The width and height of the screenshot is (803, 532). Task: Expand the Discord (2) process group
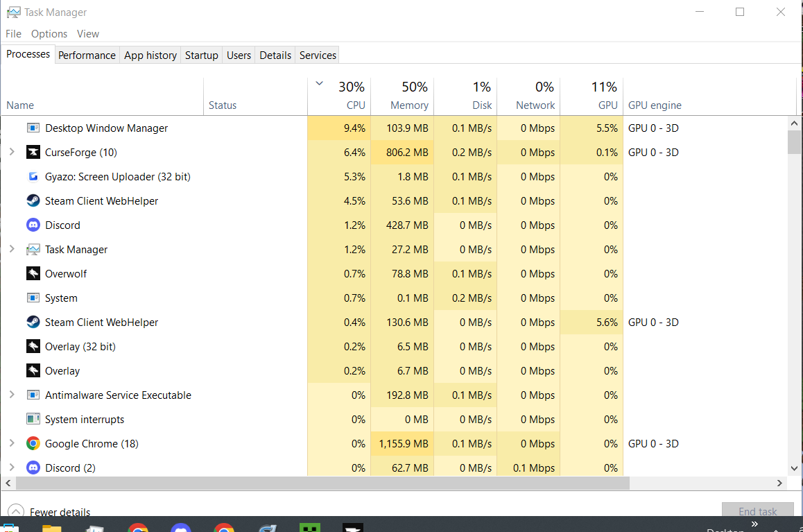click(x=12, y=467)
